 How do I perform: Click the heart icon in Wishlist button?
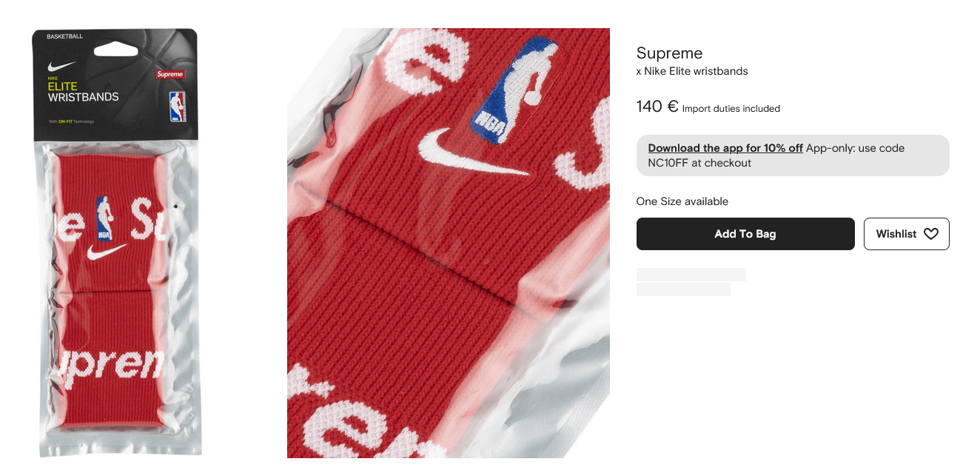(x=931, y=234)
